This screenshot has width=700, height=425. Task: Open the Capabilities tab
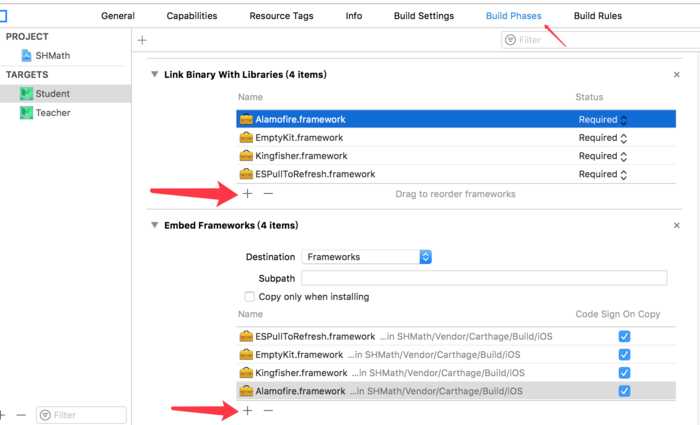tap(192, 16)
